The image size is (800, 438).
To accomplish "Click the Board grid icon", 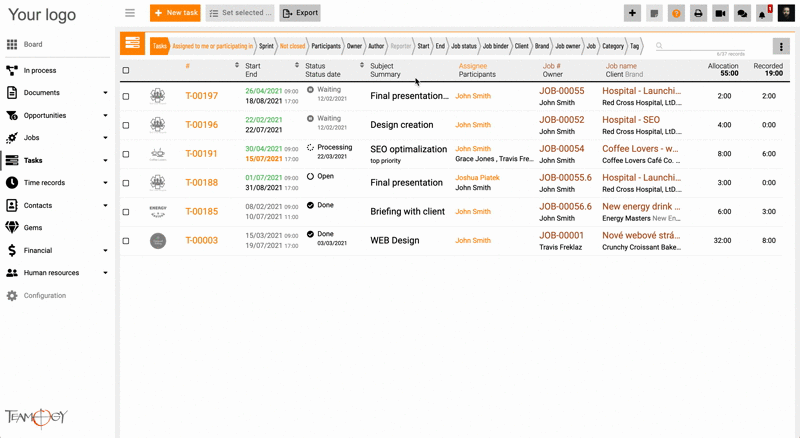I will tap(12, 44).
